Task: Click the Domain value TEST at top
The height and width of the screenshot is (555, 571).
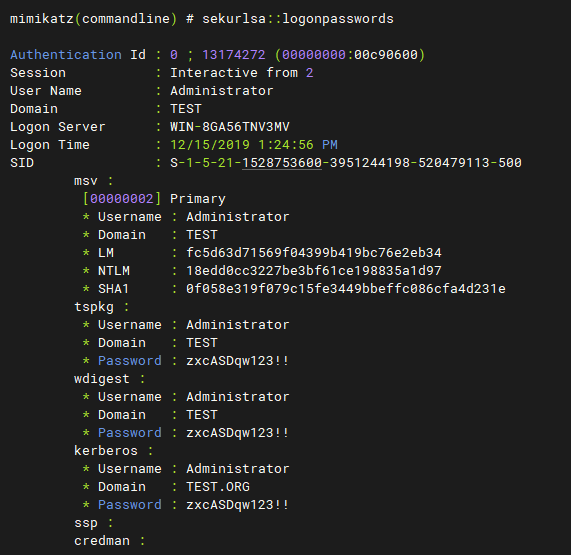Action: [x=186, y=109]
